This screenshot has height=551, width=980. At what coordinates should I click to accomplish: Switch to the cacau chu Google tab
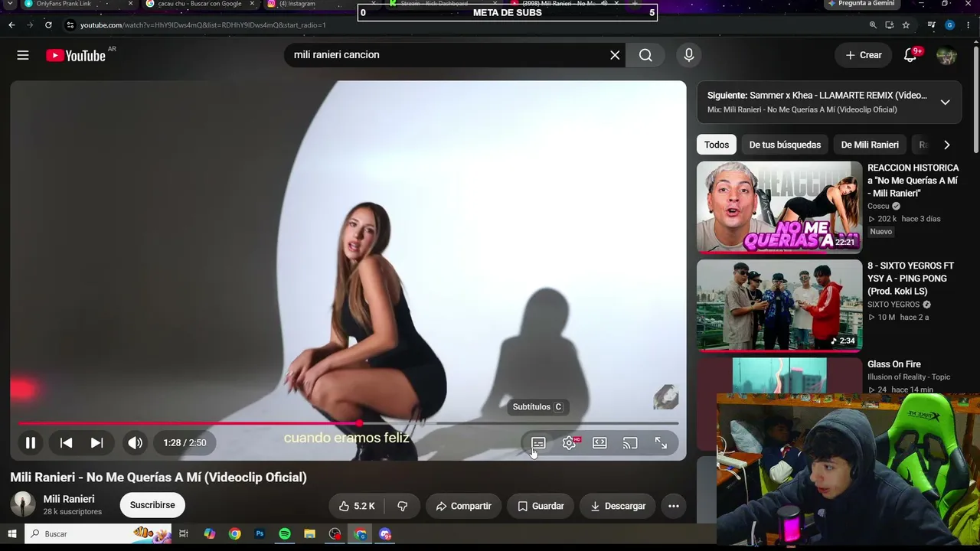200,4
